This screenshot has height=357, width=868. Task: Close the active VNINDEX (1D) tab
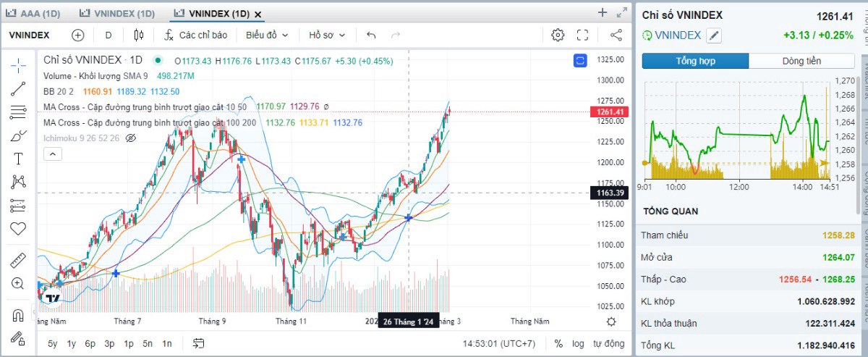(x=258, y=14)
